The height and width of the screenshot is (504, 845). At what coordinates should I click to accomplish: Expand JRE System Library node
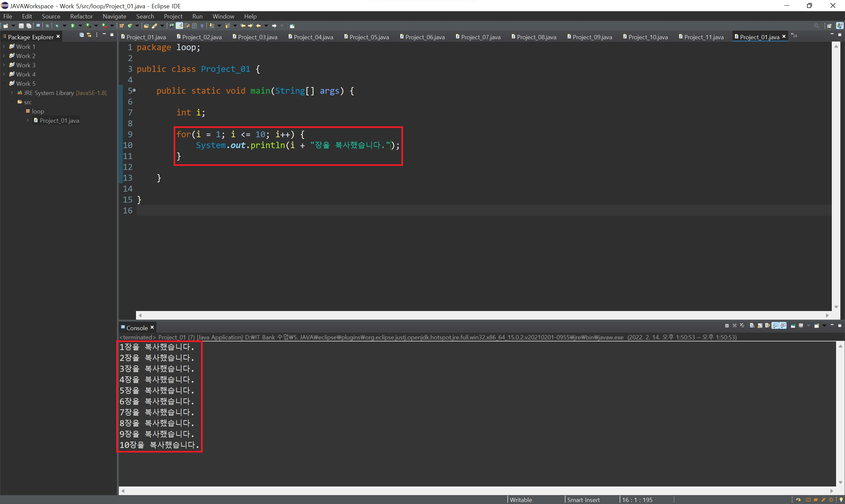click(x=12, y=93)
